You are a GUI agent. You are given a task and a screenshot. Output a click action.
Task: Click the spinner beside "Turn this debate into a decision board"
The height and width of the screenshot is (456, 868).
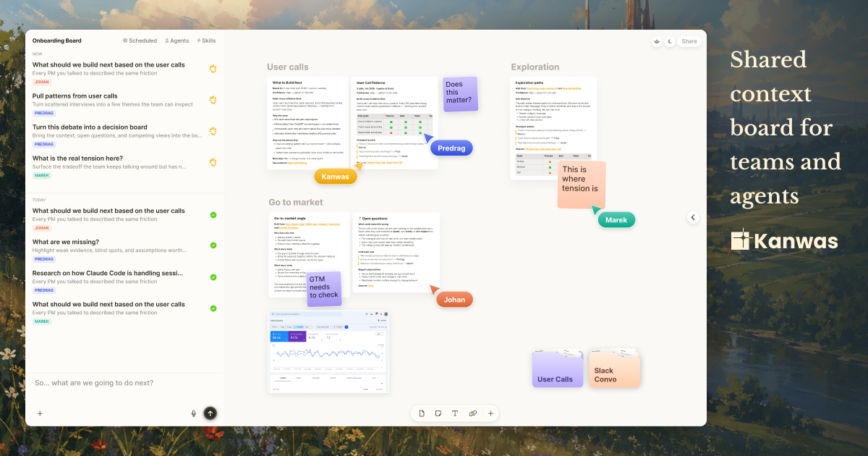213,131
